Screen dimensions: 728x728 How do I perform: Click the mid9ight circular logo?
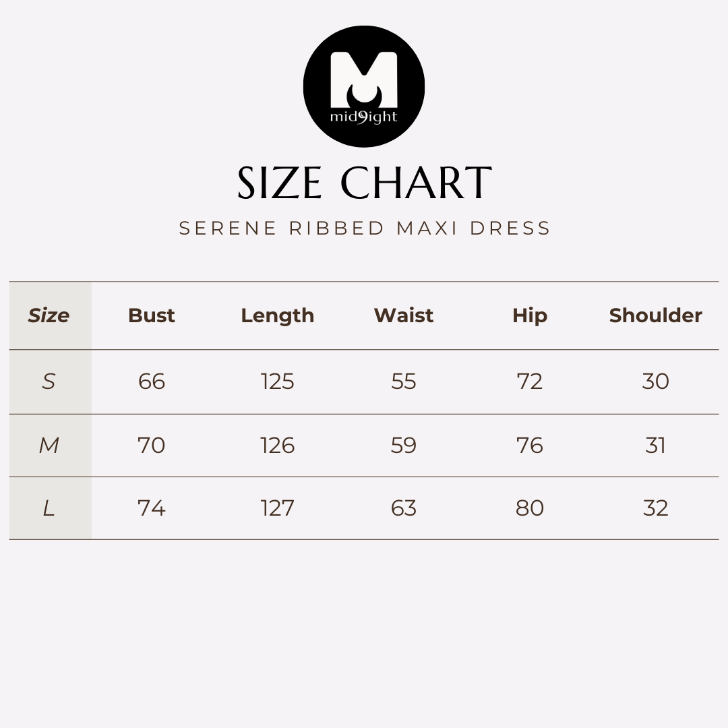tap(364, 86)
